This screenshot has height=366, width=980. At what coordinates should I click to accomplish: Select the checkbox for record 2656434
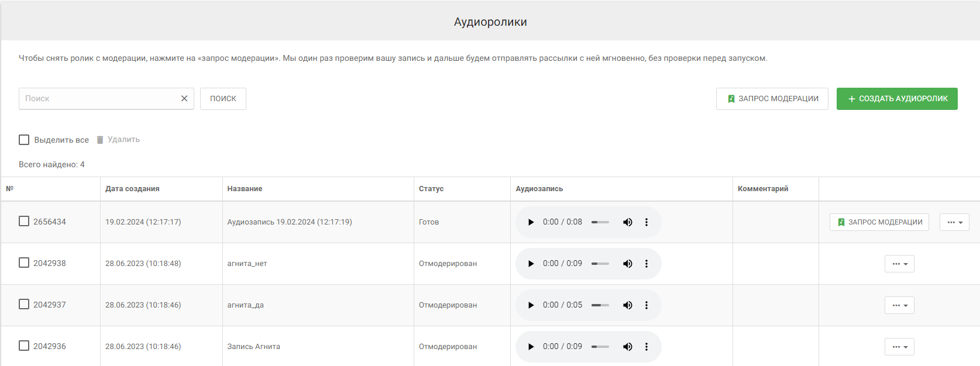pos(24,221)
